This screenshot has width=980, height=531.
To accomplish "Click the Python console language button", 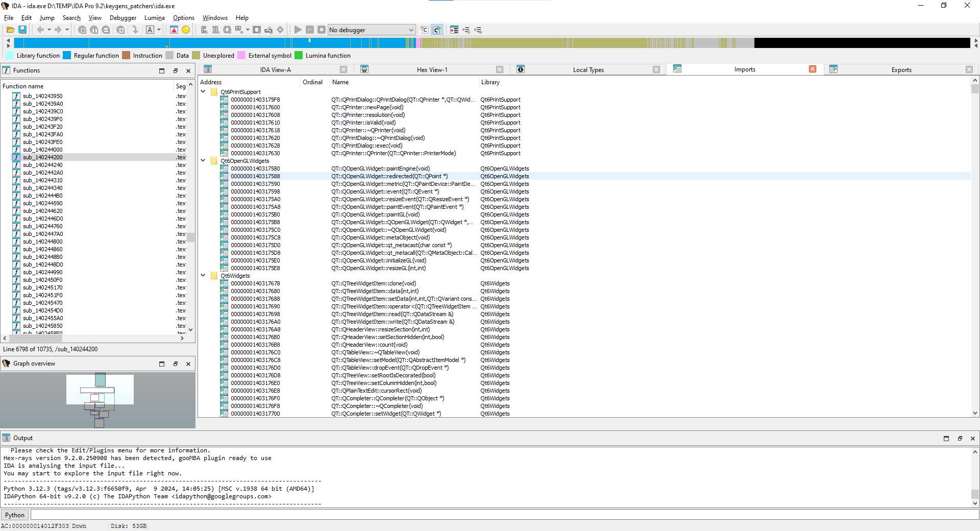I will click(x=15, y=515).
